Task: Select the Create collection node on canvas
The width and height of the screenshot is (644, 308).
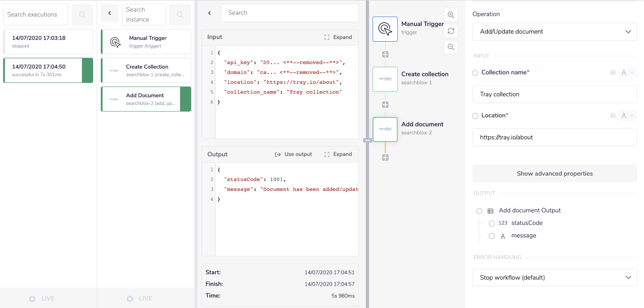Action: pyautogui.click(x=385, y=79)
